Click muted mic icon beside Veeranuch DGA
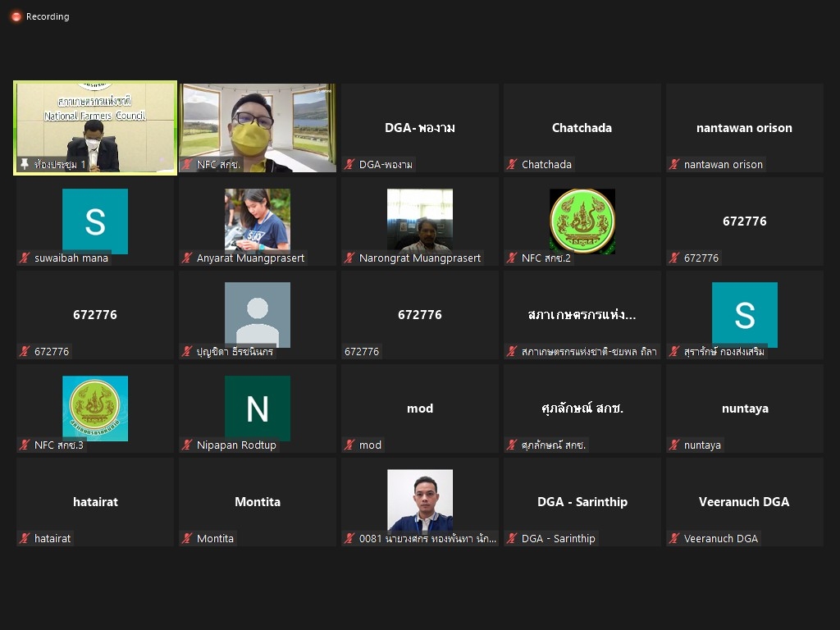This screenshot has width=840, height=630. 674,538
